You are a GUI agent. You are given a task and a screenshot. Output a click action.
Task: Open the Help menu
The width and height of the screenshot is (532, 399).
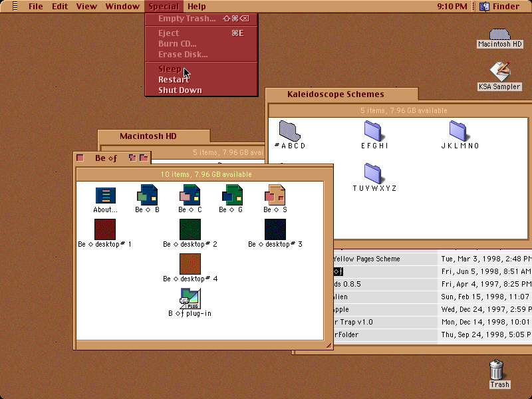pos(197,6)
